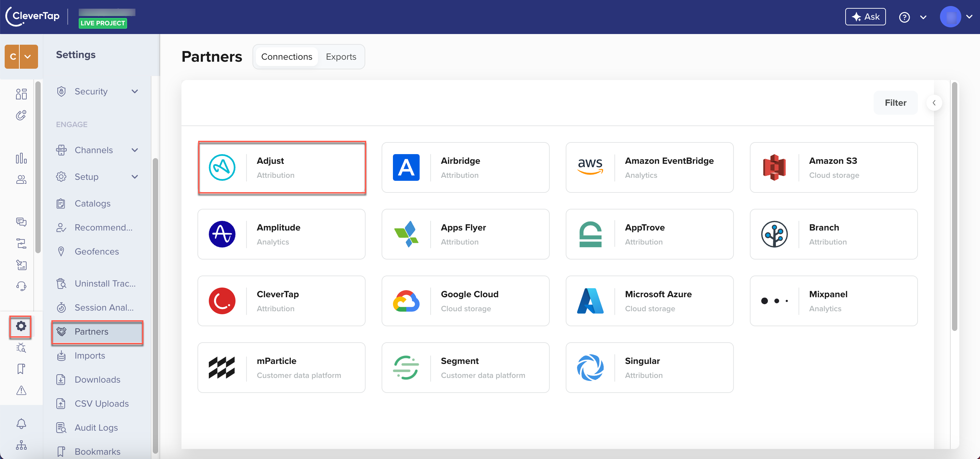Open the Mixpanel analytics partner card

[x=834, y=301]
